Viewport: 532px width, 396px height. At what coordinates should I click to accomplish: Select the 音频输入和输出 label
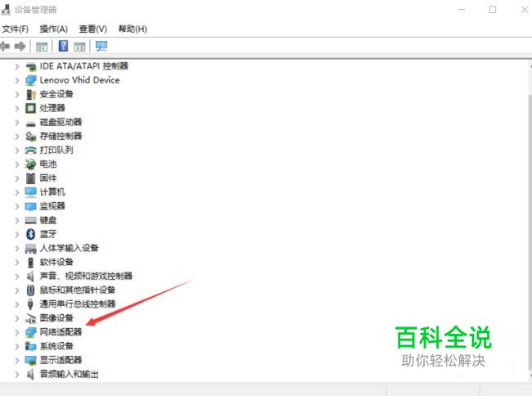pos(70,374)
